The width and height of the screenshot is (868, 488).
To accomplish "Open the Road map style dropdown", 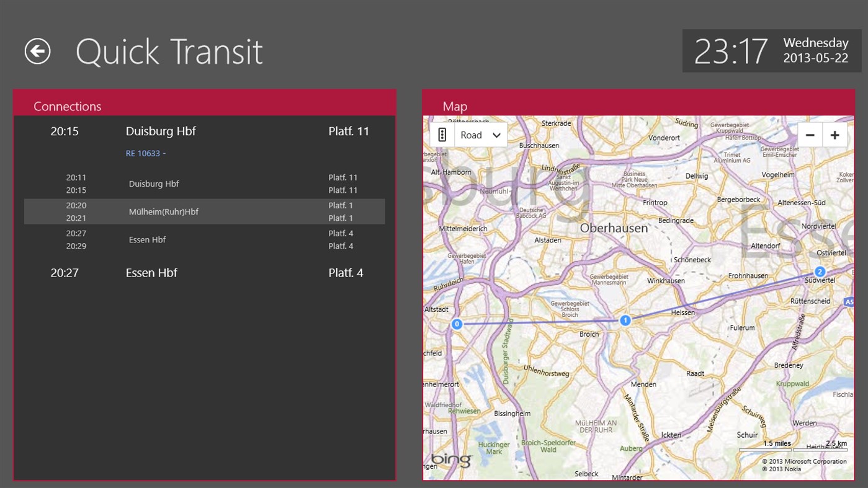I will [481, 135].
